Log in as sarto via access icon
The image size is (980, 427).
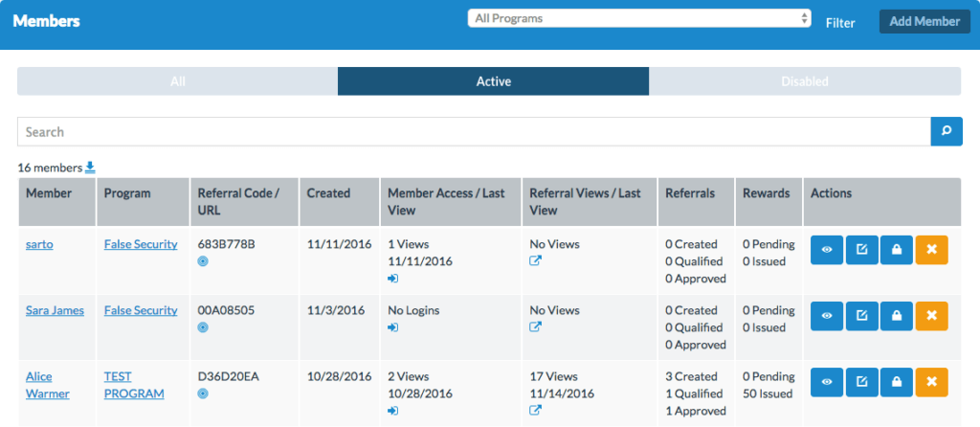pos(392,279)
